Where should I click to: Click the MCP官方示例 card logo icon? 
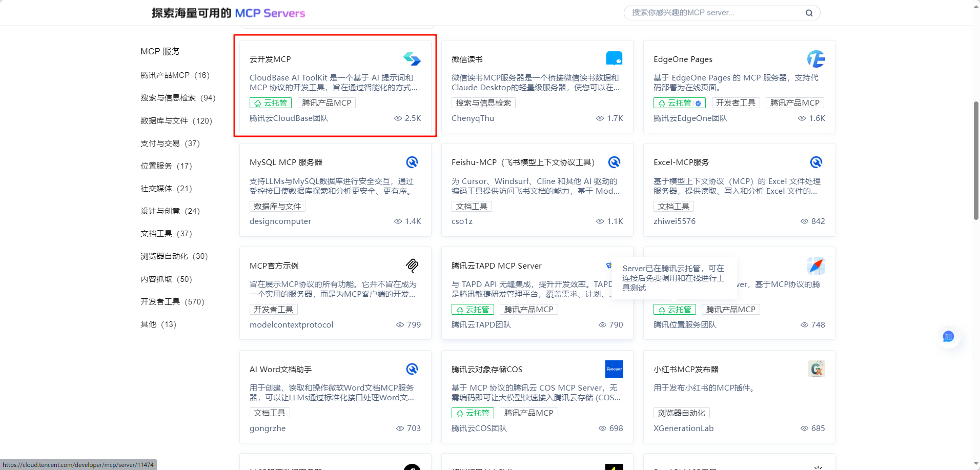(x=412, y=265)
